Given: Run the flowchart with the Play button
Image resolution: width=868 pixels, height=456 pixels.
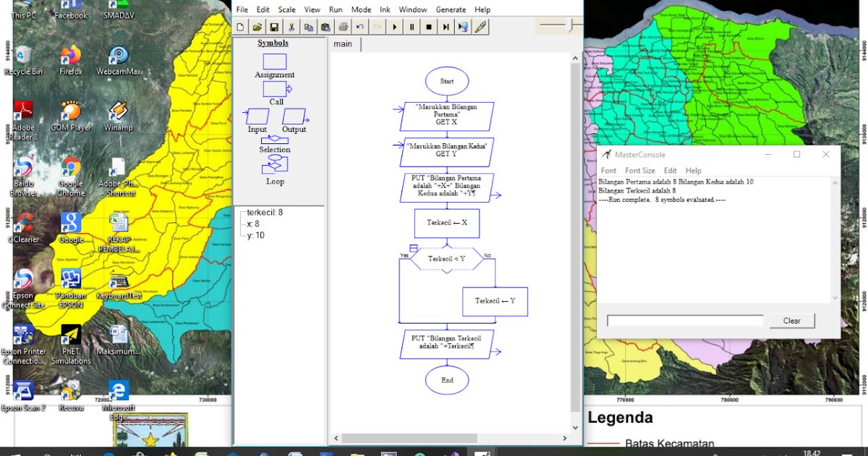Looking at the screenshot, I should point(394,27).
